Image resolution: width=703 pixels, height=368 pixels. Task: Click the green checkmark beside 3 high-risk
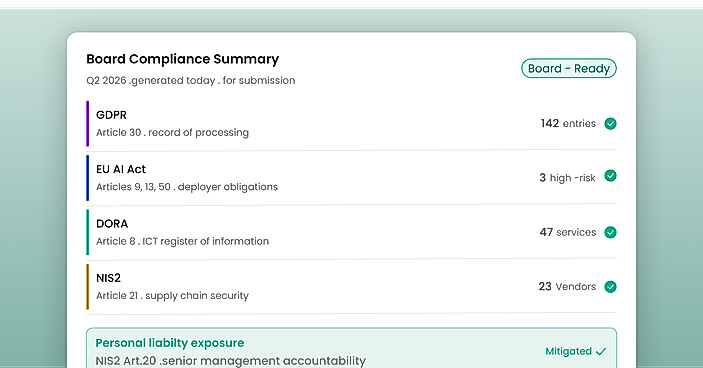tap(610, 176)
